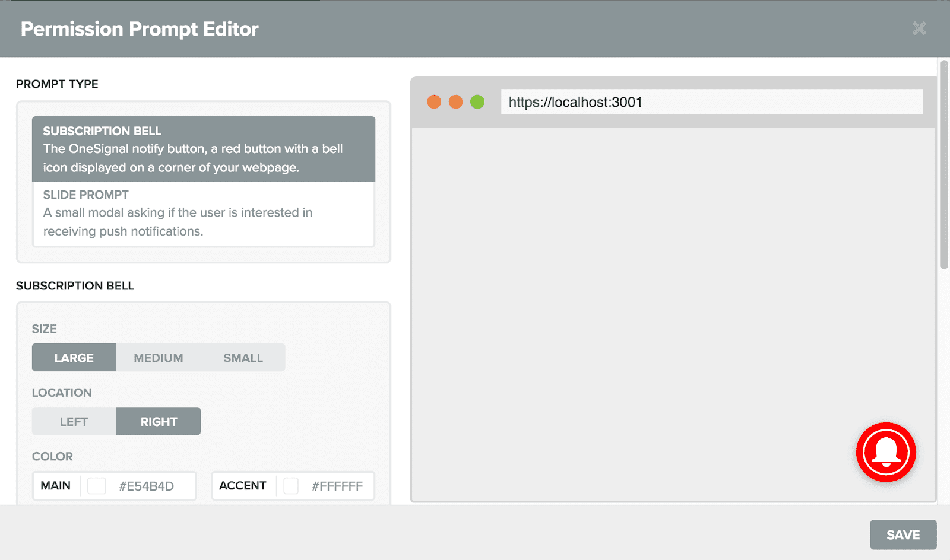Viewport: 950px width, 560px height.
Task: Click the SIZE label
Action: pyautogui.click(x=45, y=329)
